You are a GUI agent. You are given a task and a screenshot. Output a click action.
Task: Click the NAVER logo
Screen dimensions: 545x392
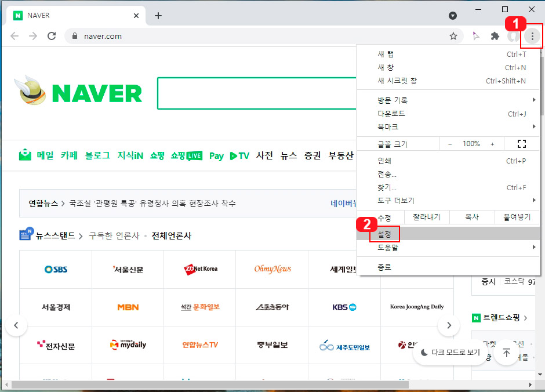(x=97, y=93)
